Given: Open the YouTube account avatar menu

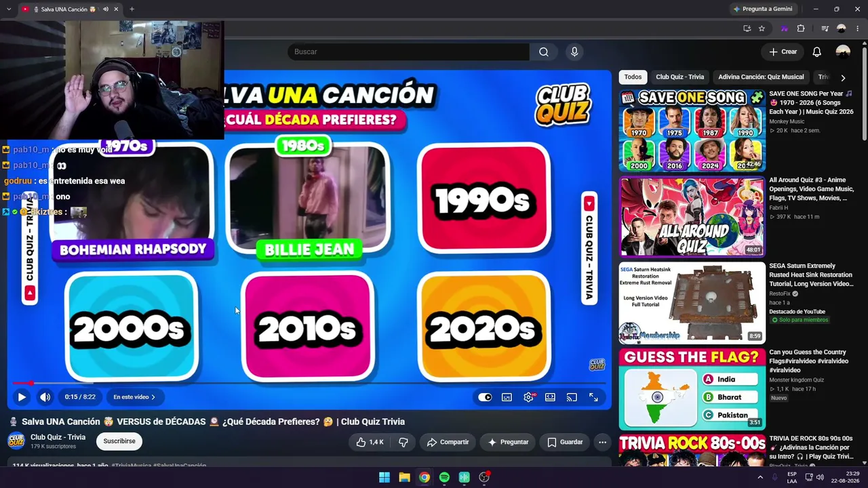Looking at the screenshot, I should pyautogui.click(x=843, y=52).
